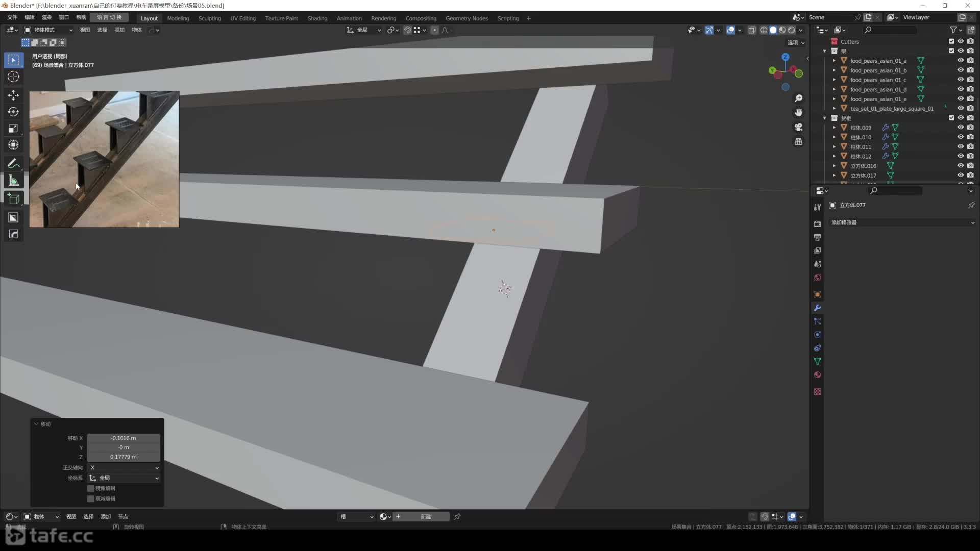Open the 编辑 menu
Screen dimensions: 980x551
30,17
